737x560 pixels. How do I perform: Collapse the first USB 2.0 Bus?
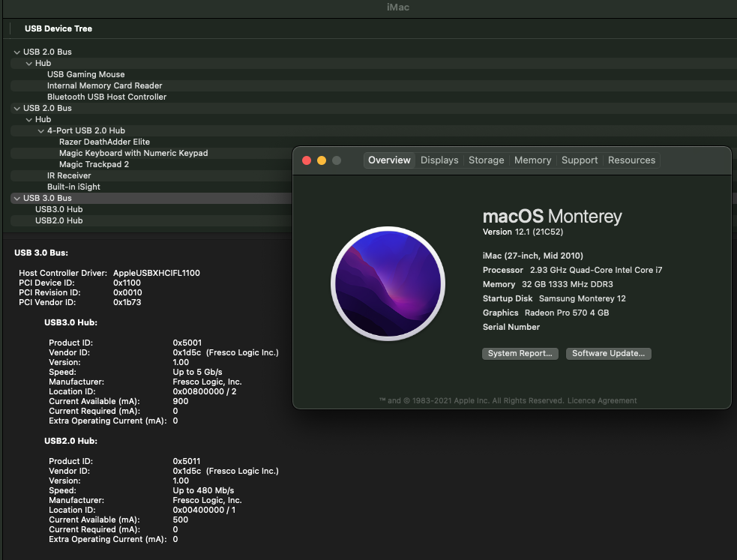click(16, 52)
